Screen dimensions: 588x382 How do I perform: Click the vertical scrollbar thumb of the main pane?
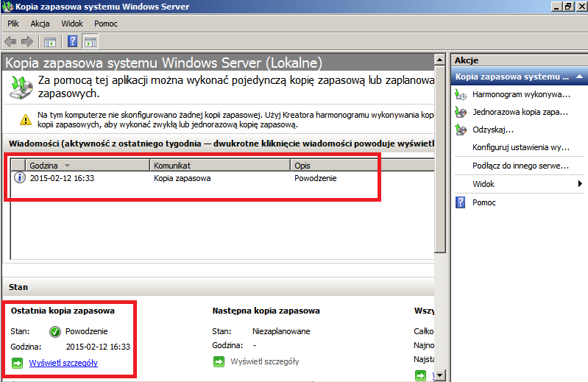[439, 159]
